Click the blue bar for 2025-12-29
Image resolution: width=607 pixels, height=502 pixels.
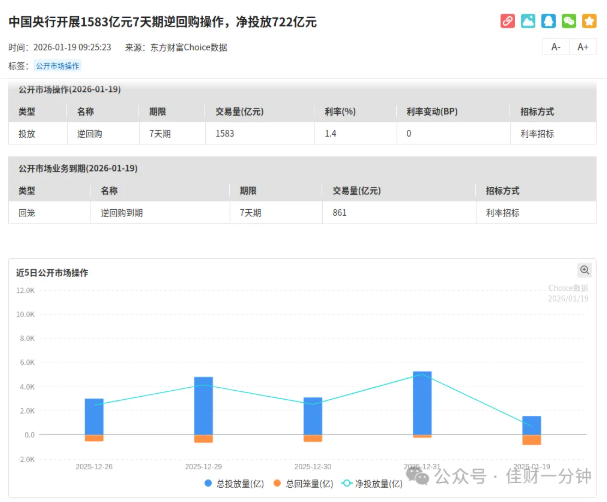(x=203, y=406)
